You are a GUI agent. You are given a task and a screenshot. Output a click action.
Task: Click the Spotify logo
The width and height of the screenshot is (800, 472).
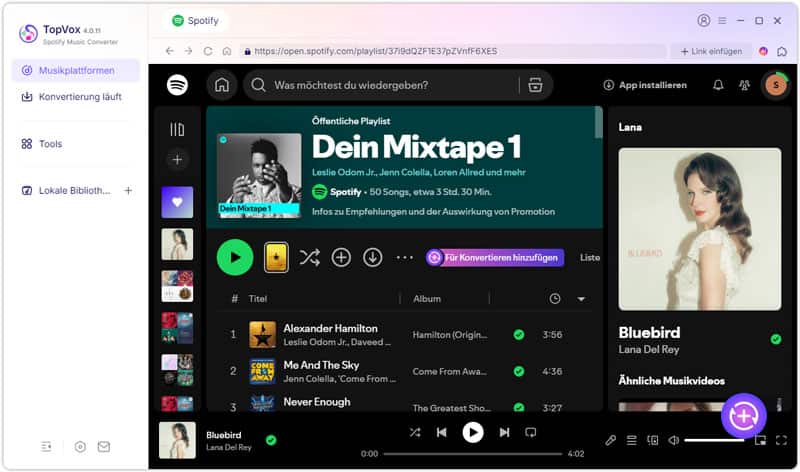click(177, 85)
